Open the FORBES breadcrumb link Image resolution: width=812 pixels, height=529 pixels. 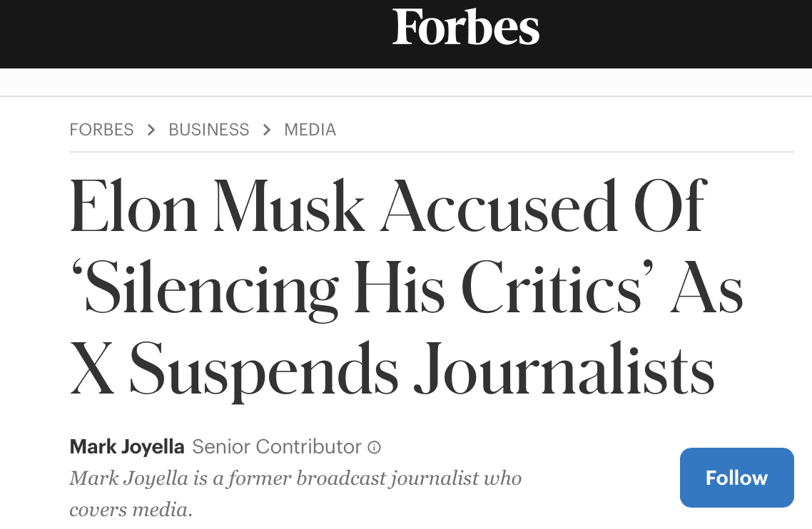point(101,130)
